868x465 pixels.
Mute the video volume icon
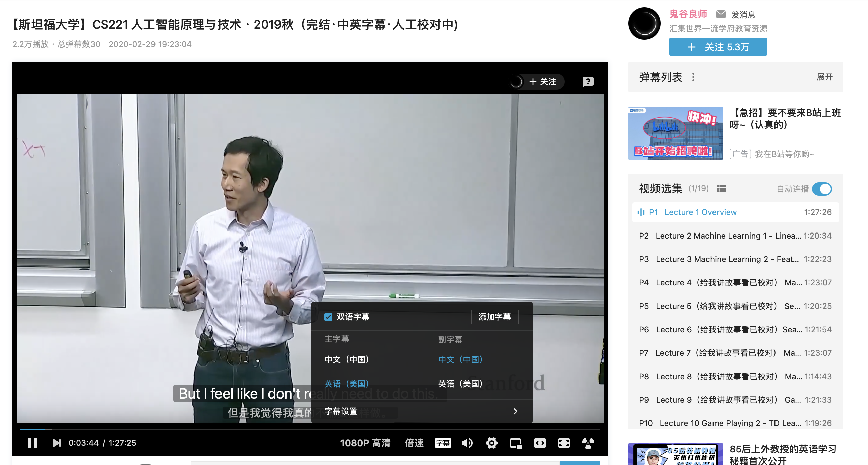pos(467,443)
